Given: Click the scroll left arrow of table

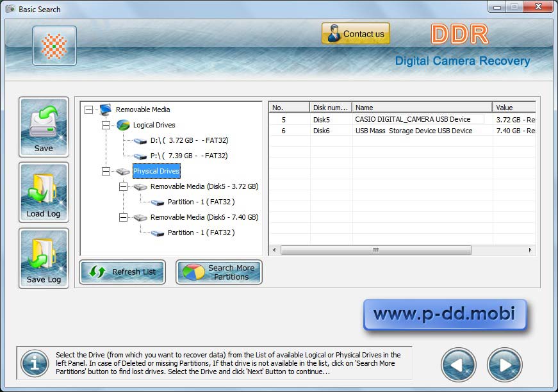Looking at the screenshot, I should point(274,250).
